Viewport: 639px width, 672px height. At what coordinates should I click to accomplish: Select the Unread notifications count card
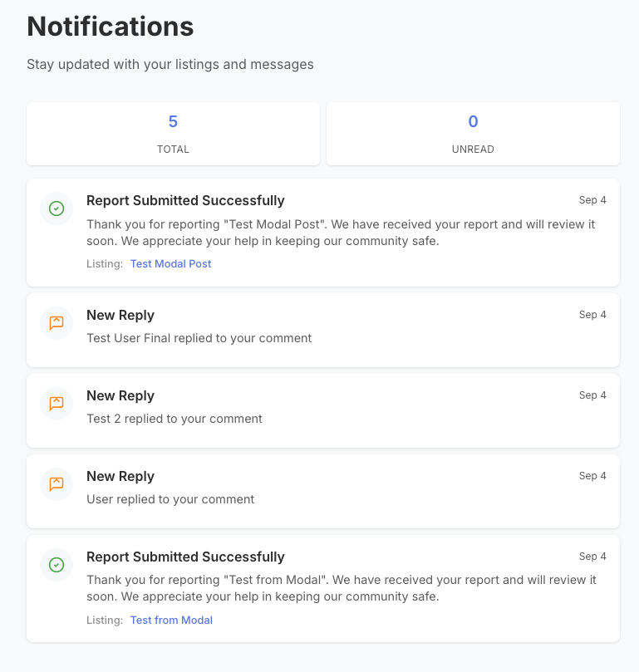point(473,134)
